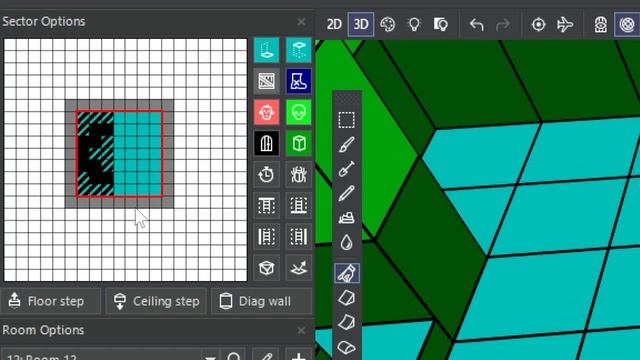Viewport: 640px width, 360px height.
Task: Click the portal door toolbar icon
Action: tap(600, 25)
